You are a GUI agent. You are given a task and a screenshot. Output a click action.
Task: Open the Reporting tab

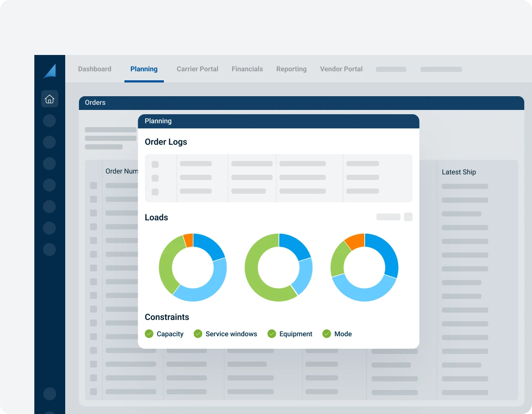tap(291, 69)
